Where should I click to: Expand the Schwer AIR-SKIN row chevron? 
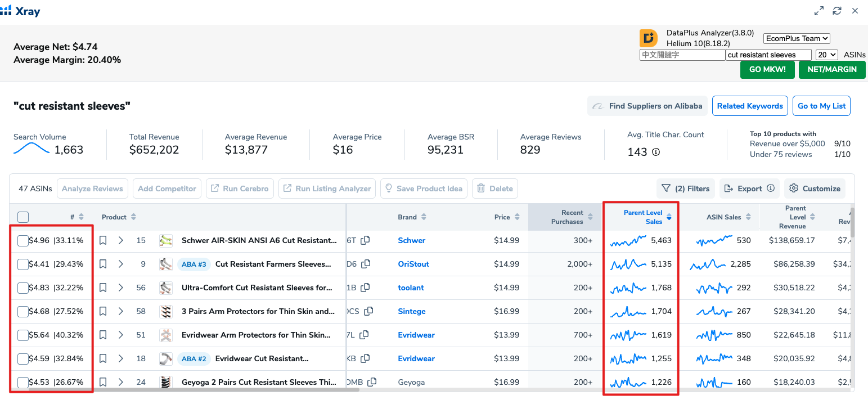pyautogui.click(x=121, y=240)
